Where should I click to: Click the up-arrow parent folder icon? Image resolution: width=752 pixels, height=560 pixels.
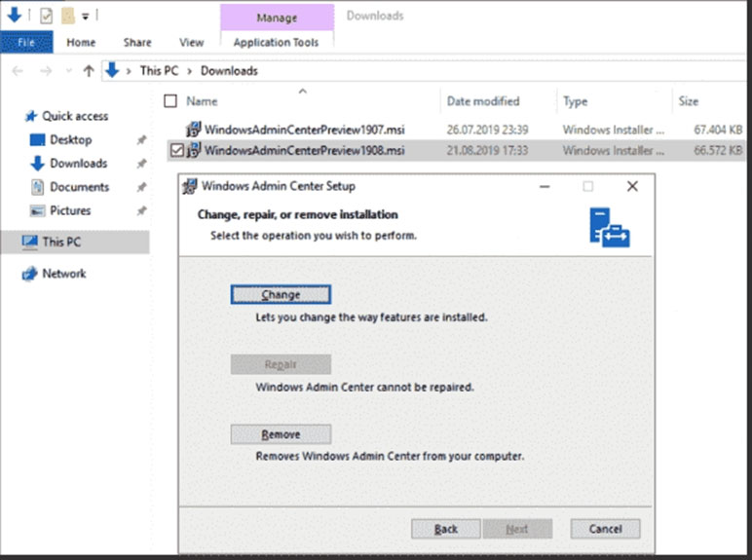[89, 71]
